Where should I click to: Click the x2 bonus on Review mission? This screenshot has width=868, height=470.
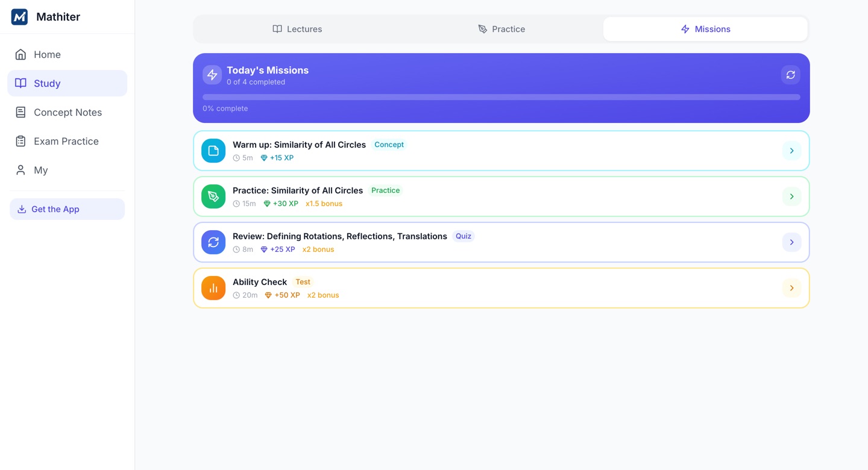pos(318,249)
